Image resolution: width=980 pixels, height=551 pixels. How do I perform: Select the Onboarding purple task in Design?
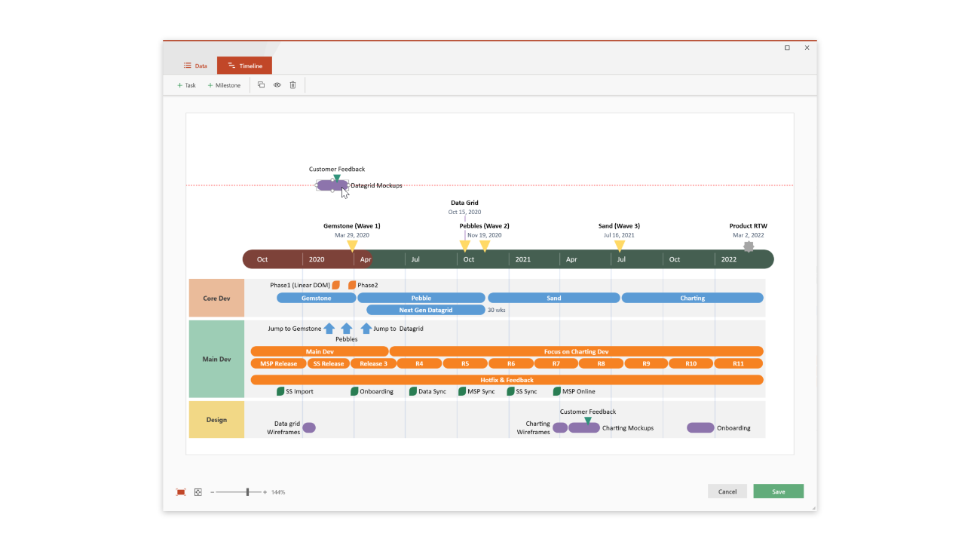pos(700,428)
